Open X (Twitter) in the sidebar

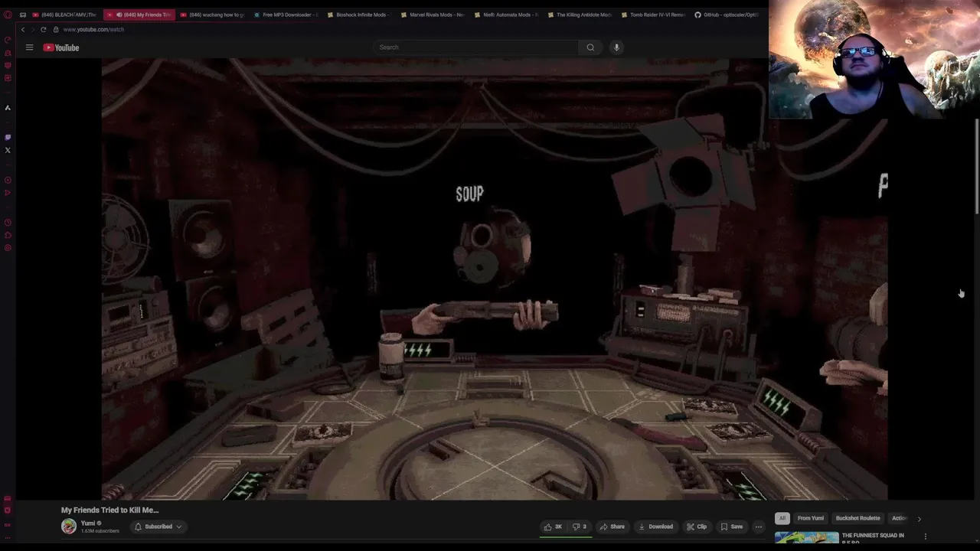click(x=8, y=150)
